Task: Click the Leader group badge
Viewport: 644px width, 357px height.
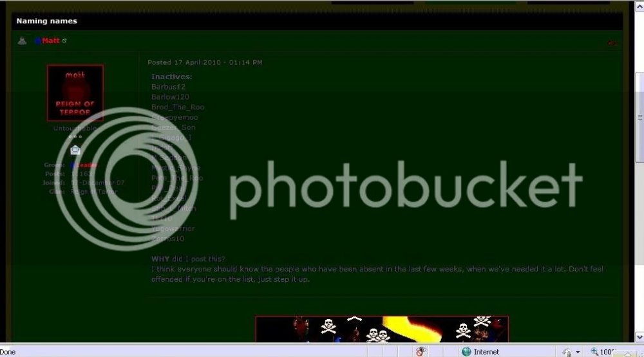Action: pyautogui.click(x=84, y=165)
